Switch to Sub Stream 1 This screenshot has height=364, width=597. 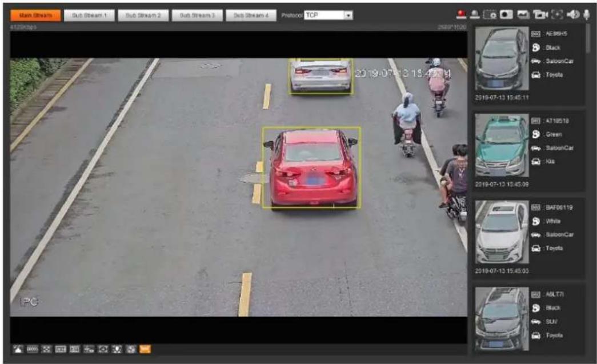coord(89,15)
